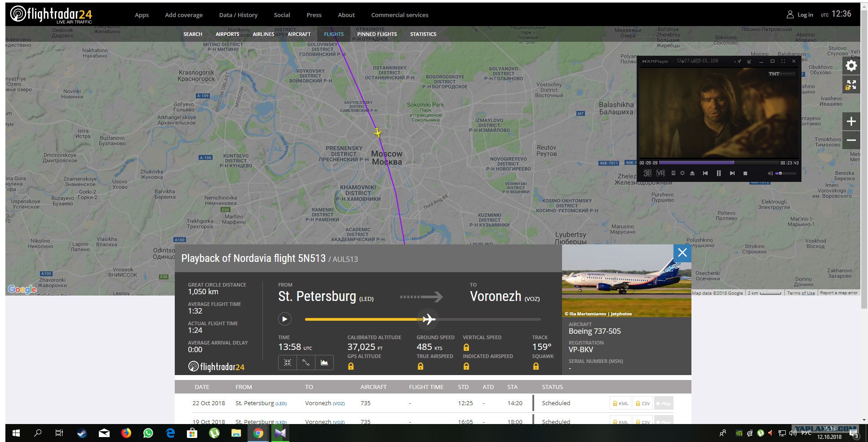Select the Statistics tab
The height and width of the screenshot is (442, 868).
pos(423,34)
